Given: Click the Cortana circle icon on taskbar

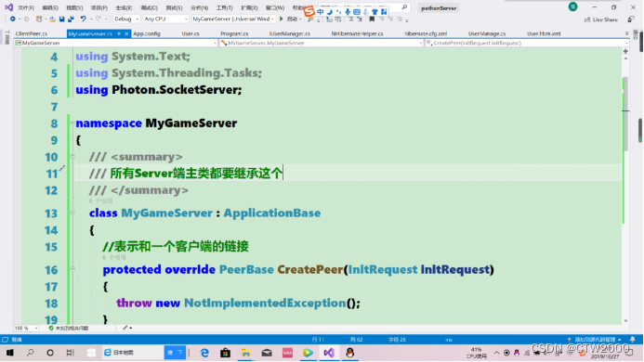Looking at the screenshot, I should pyautogui.click(x=50, y=353).
